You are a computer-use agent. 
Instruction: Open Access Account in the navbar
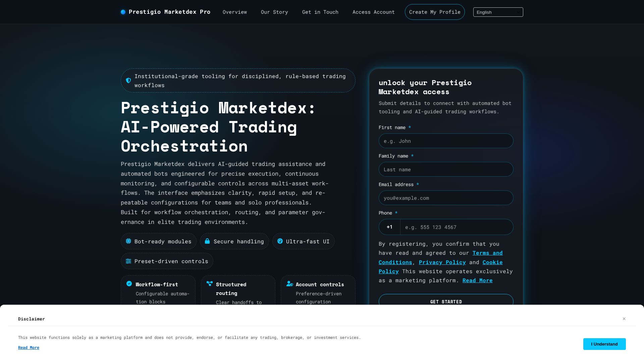pyautogui.click(x=374, y=12)
